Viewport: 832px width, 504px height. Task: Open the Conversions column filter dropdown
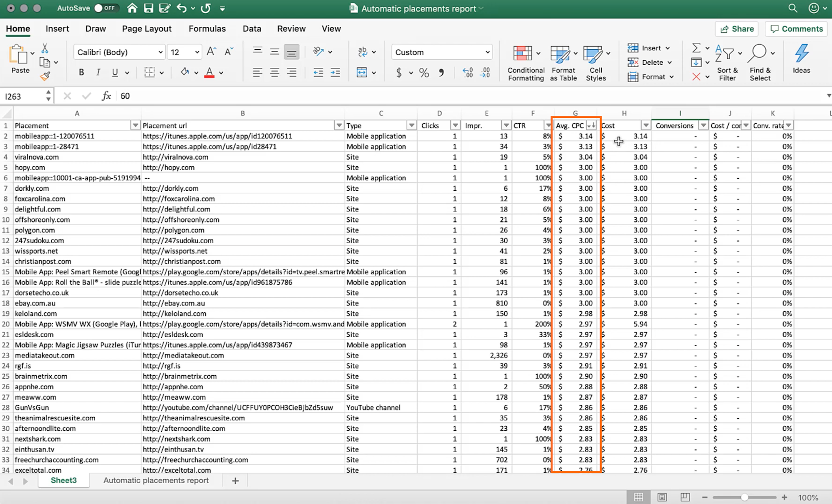(704, 125)
